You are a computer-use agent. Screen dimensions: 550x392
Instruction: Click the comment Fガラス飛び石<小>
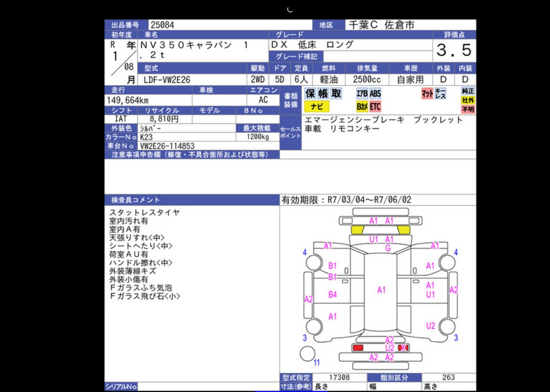(x=145, y=297)
